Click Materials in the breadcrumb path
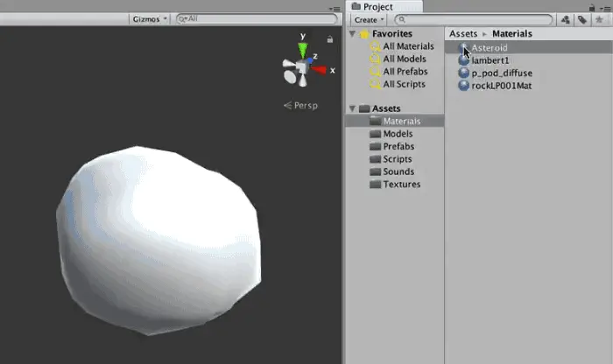This screenshot has width=613, height=364. [512, 33]
